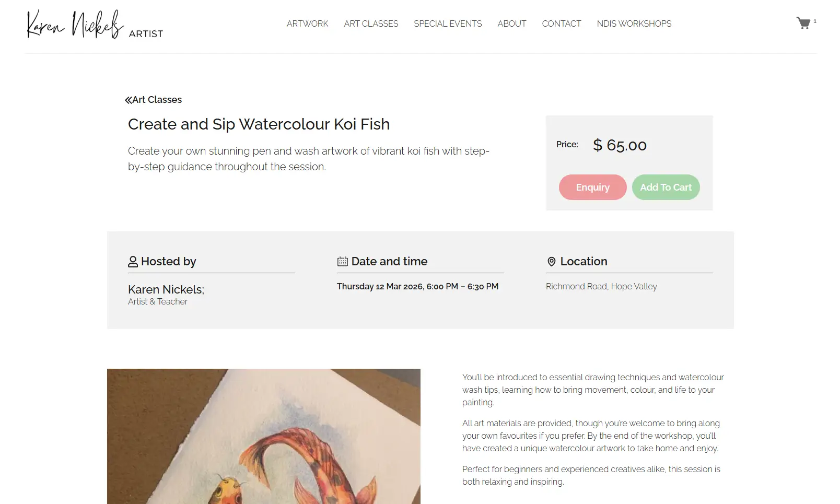Image resolution: width=840 pixels, height=504 pixels.
Task: Go to the Art Classes navigation link
Action: 371,24
